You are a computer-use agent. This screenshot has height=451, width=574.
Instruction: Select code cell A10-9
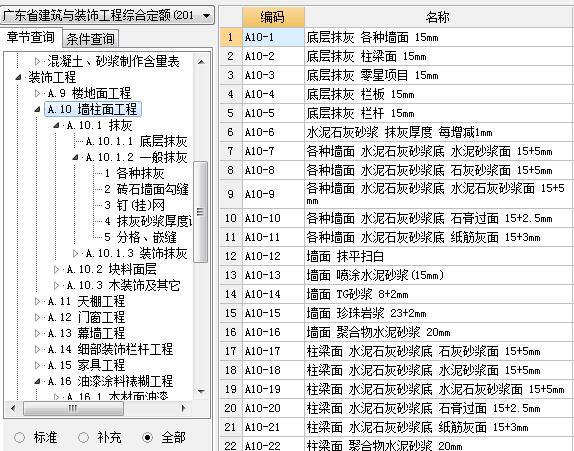(273, 194)
